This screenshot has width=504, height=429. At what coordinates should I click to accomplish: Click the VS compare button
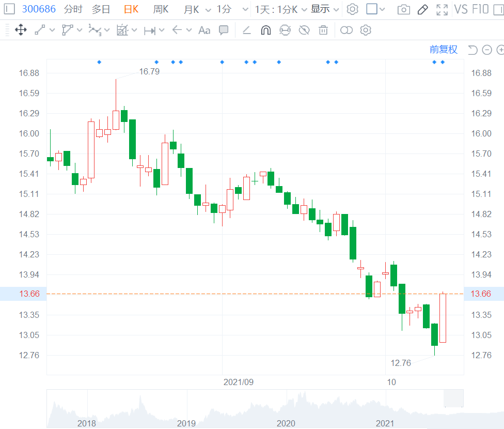click(461, 9)
